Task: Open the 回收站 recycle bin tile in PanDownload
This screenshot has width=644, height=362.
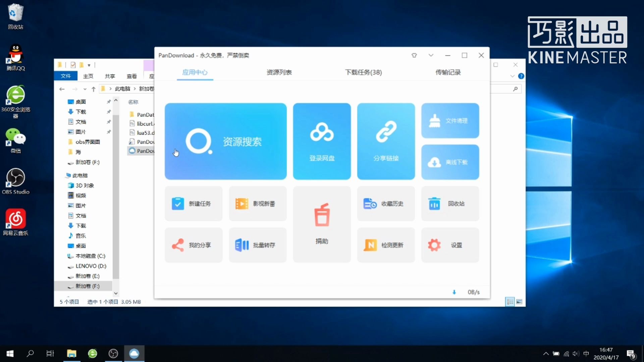Action: (x=450, y=203)
